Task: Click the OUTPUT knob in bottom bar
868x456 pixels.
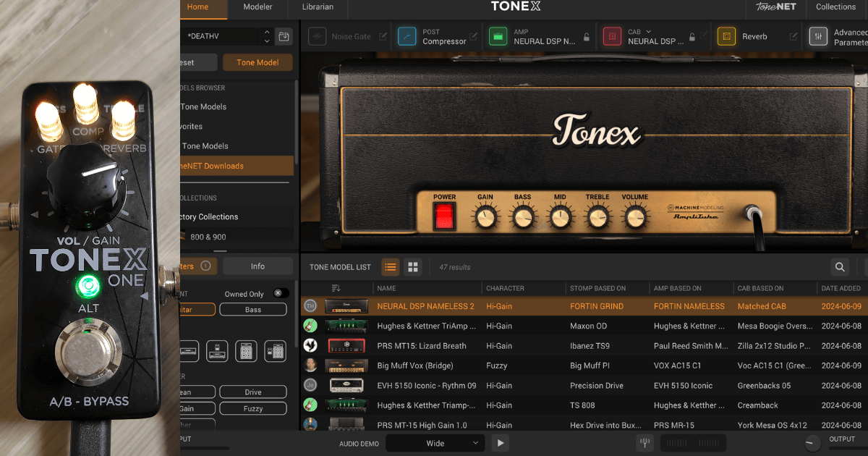Action: 813,443
